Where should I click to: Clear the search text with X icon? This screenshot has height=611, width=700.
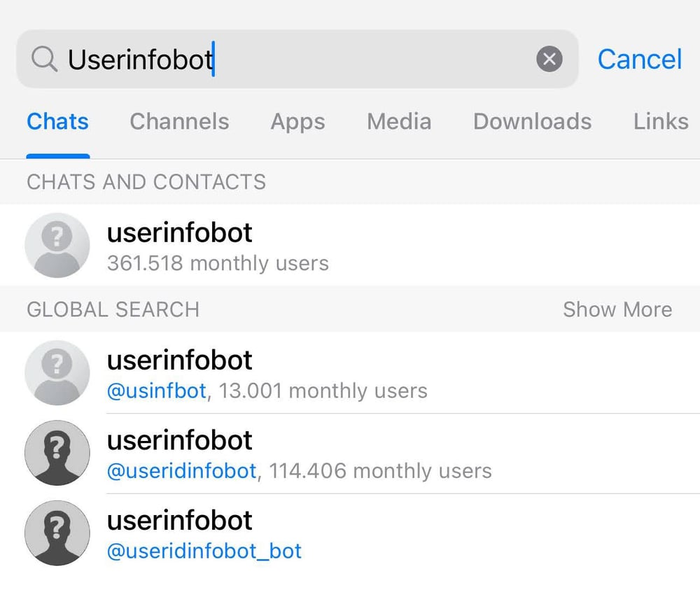click(x=549, y=59)
